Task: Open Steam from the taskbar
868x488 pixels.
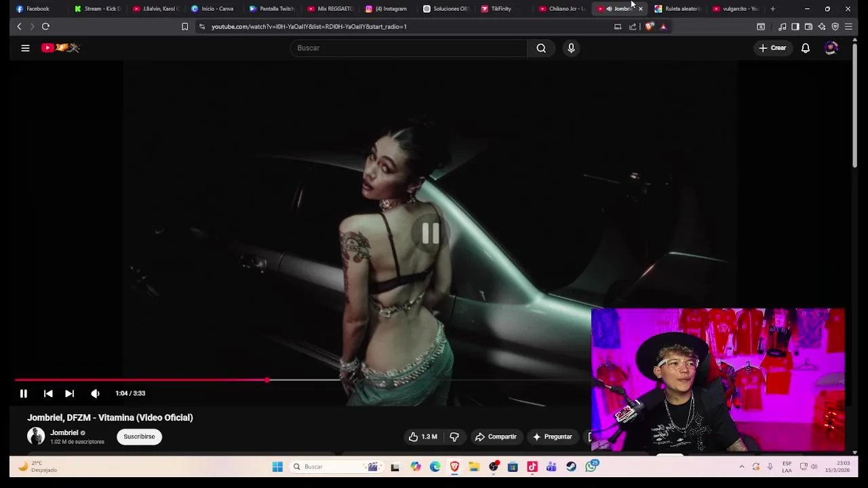Action: pyautogui.click(x=571, y=466)
